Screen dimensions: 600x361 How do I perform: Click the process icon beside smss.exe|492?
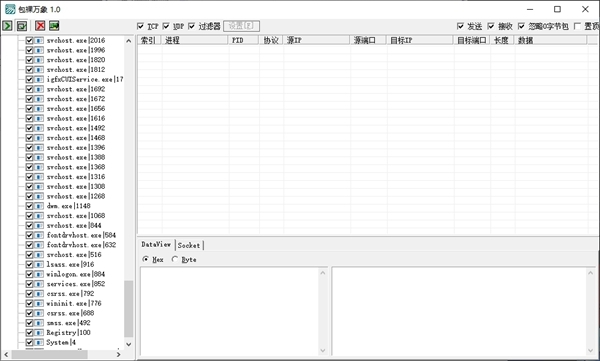(x=39, y=323)
